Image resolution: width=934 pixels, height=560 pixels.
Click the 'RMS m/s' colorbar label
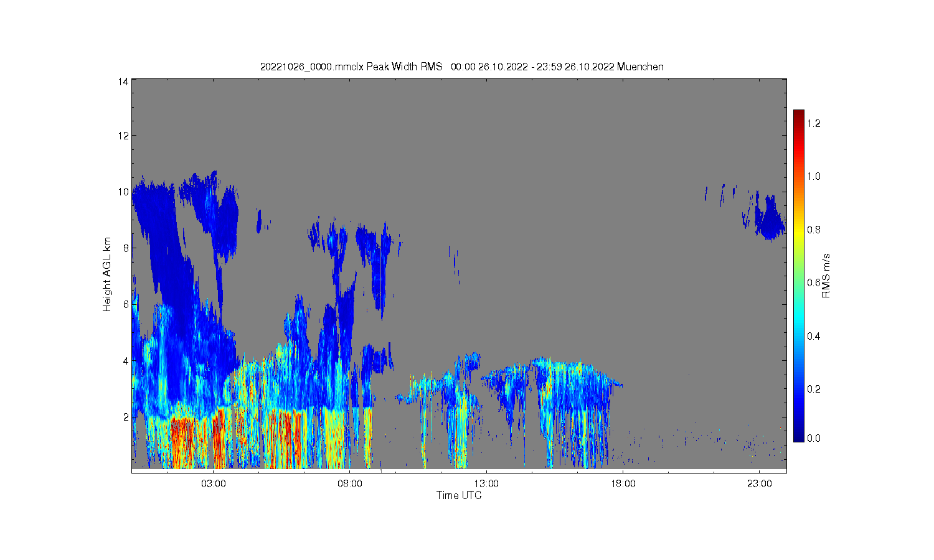(826, 276)
